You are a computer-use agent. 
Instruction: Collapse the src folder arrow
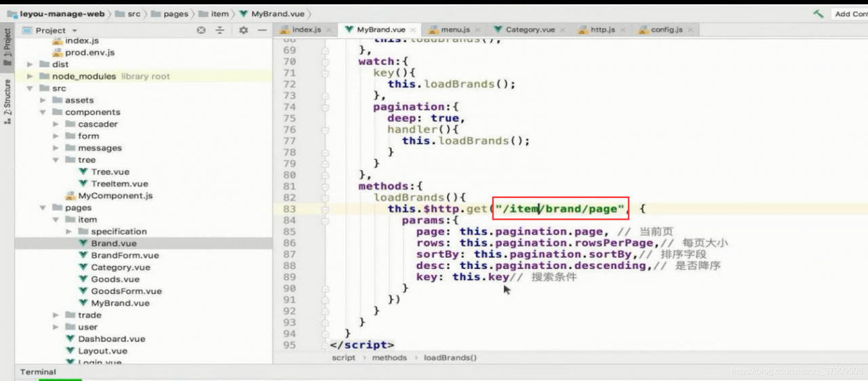pyautogui.click(x=30, y=88)
